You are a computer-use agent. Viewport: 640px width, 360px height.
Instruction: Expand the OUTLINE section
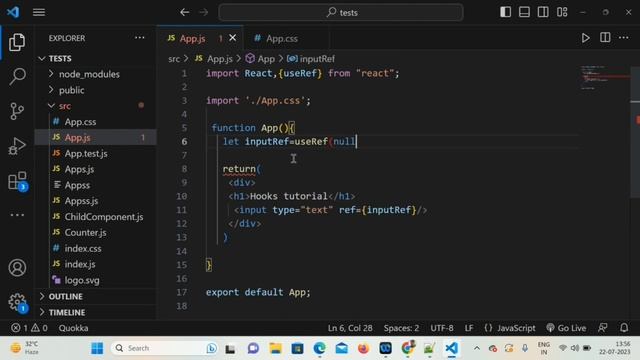point(96,296)
